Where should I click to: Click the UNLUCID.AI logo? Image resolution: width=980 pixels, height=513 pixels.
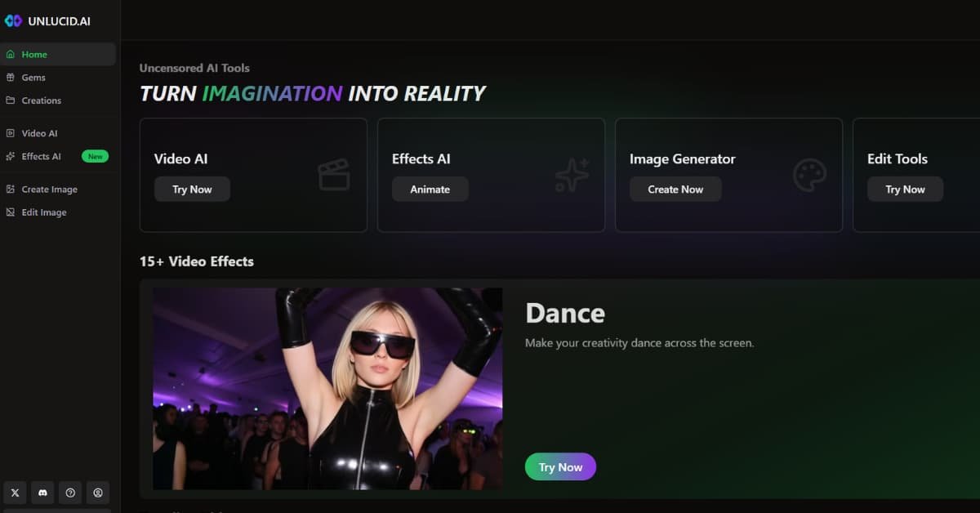click(49, 20)
